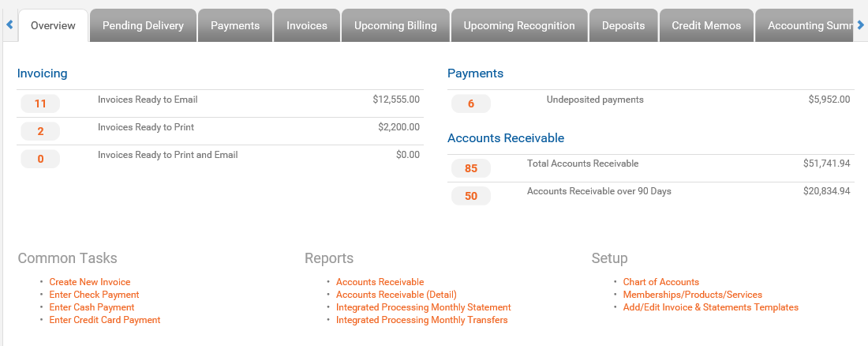Open the 6 undeposited payments count
Screen dimensions: 868x346
pyautogui.click(x=471, y=103)
